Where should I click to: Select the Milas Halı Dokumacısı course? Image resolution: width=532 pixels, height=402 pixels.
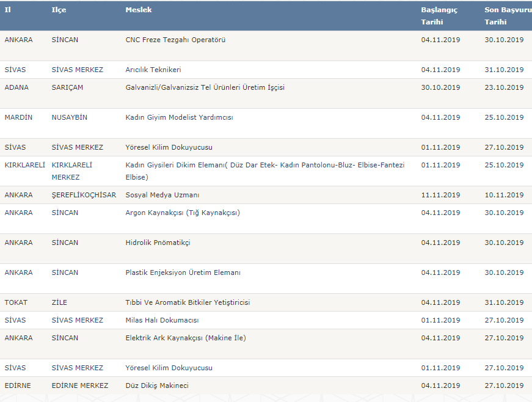point(162,320)
